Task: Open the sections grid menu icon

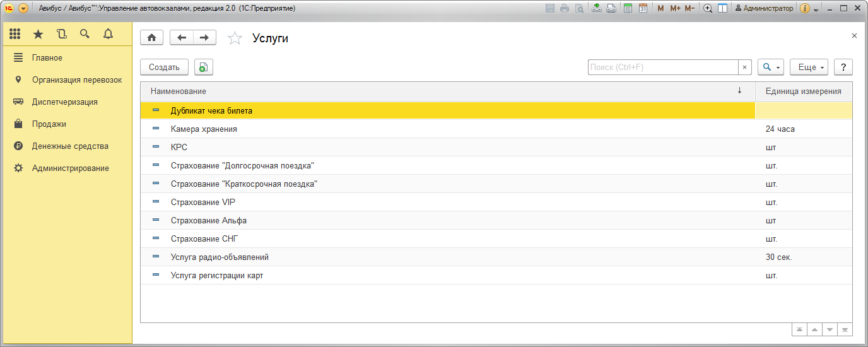Action: (15, 34)
